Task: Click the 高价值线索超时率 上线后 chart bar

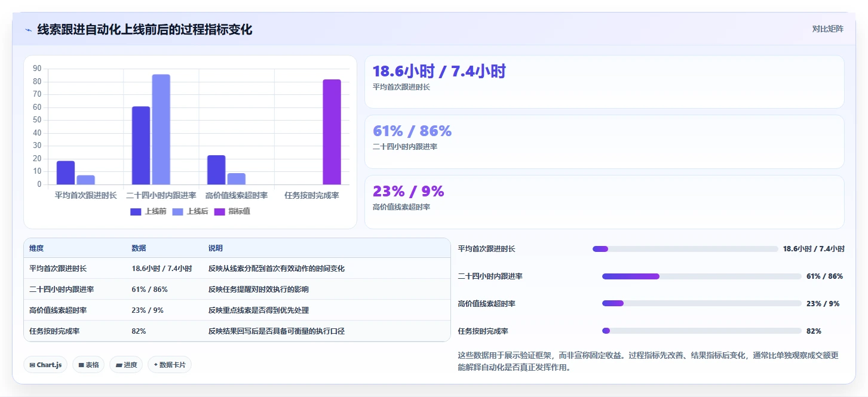Action: tap(237, 179)
